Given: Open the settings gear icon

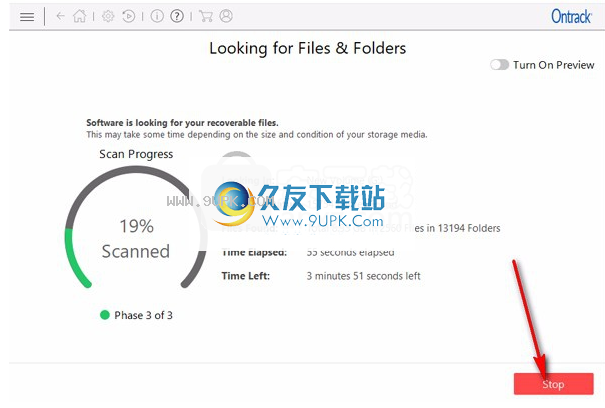Looking at the screenshot, I should (108, 16).
